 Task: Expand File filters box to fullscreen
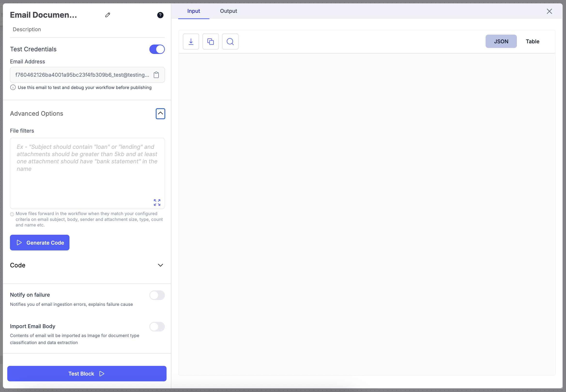[x=157, y=202]
